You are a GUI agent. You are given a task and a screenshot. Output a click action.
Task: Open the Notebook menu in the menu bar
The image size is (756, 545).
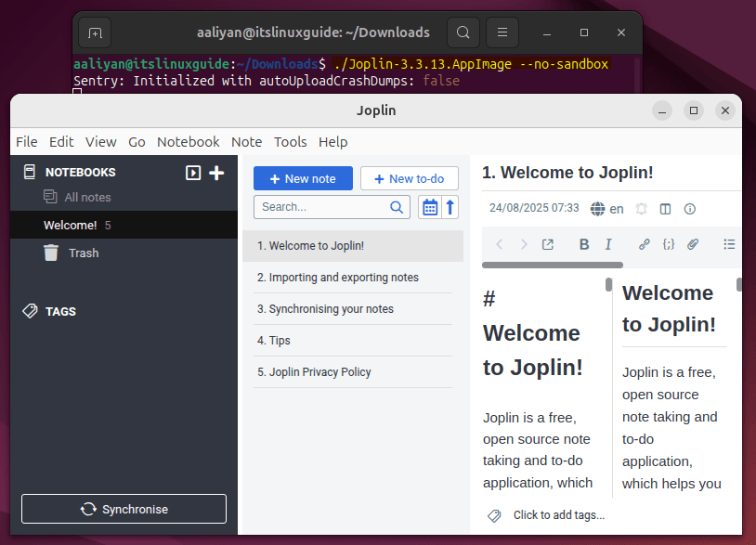click(x=188, y=142)
